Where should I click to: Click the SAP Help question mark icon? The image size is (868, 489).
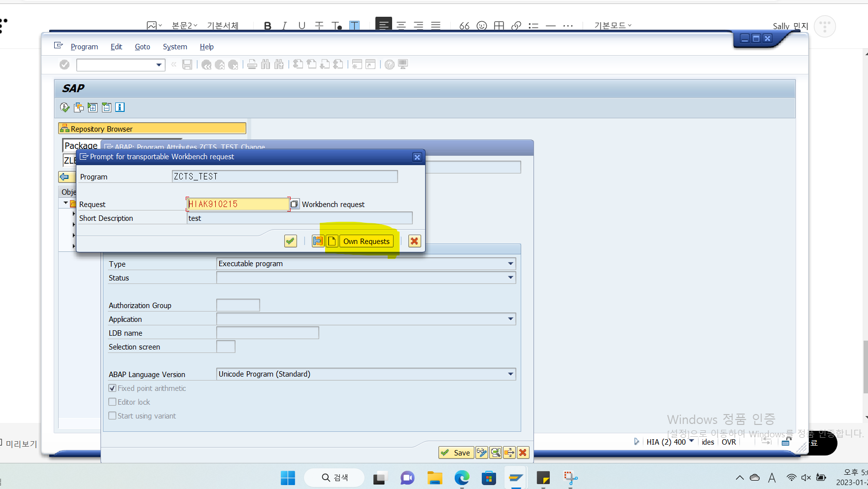tap(390, 65)
